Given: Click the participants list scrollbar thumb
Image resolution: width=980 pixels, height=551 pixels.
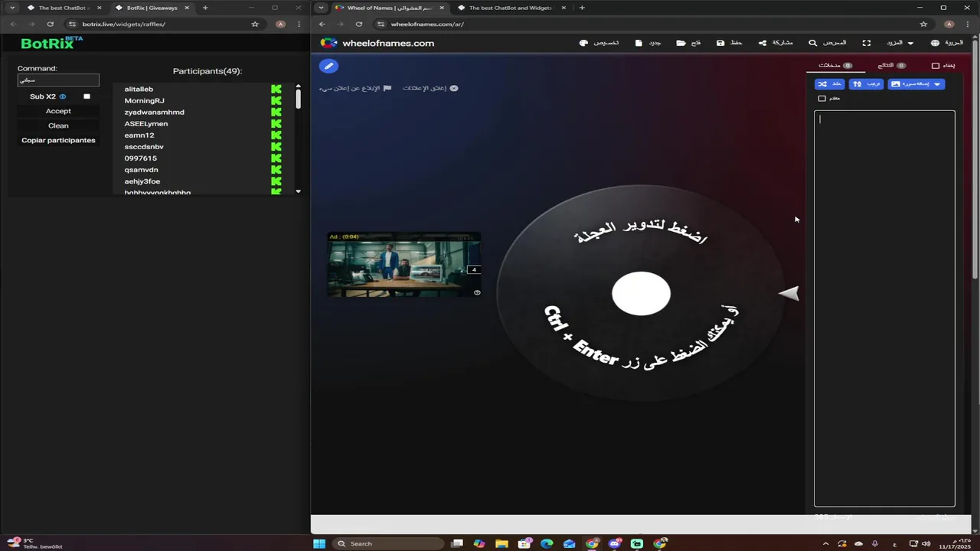Looking at the screenshot, I should [299, 99].
